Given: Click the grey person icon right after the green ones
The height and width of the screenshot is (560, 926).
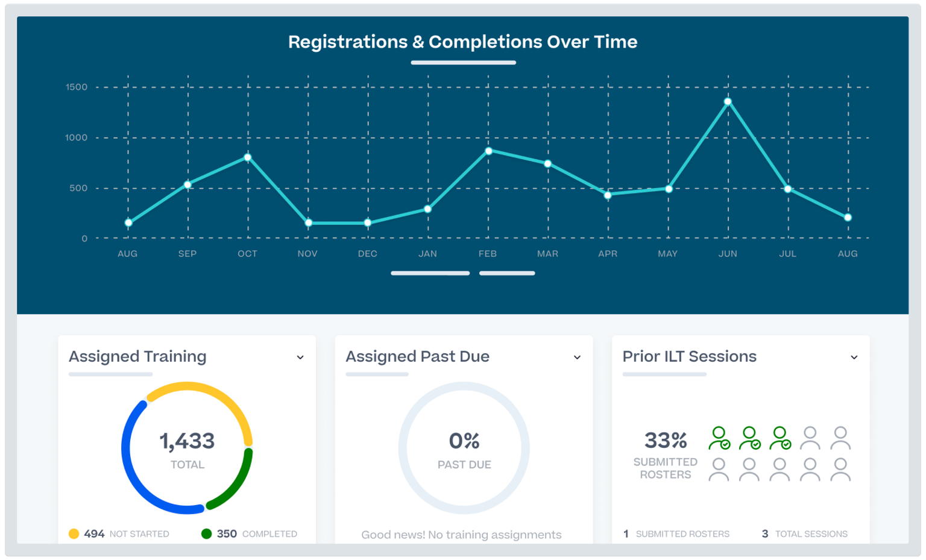Looking at the screenshot, I should (x=810, y=438).
